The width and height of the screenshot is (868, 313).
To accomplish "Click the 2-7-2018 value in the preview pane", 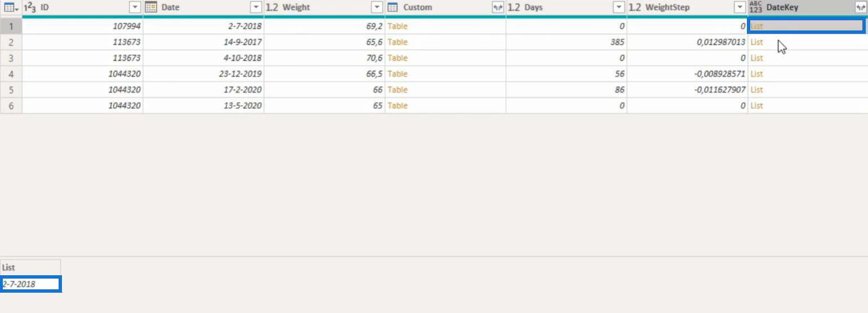I will (30, 284).
